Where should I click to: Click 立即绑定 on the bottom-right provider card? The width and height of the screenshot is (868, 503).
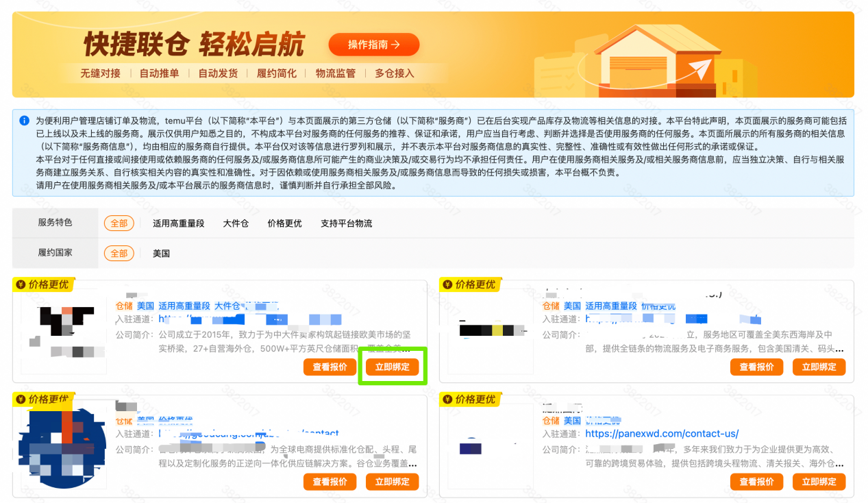click(819, 482)
